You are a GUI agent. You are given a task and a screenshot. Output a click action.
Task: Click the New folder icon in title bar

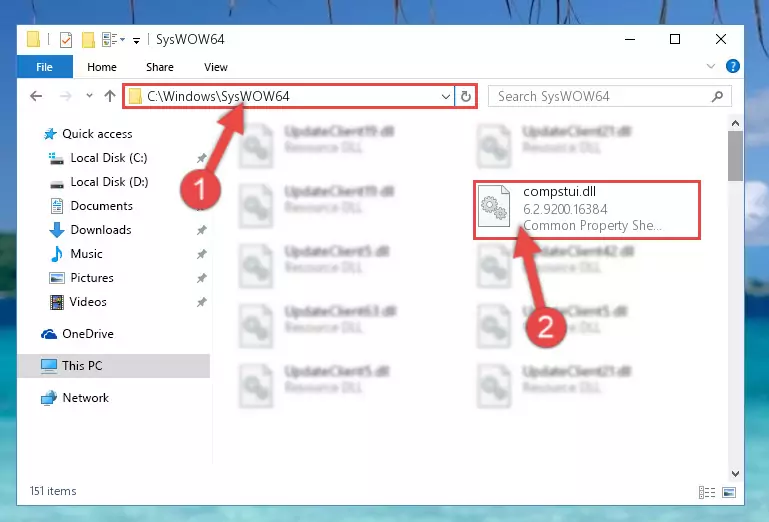tap(88, 40)
